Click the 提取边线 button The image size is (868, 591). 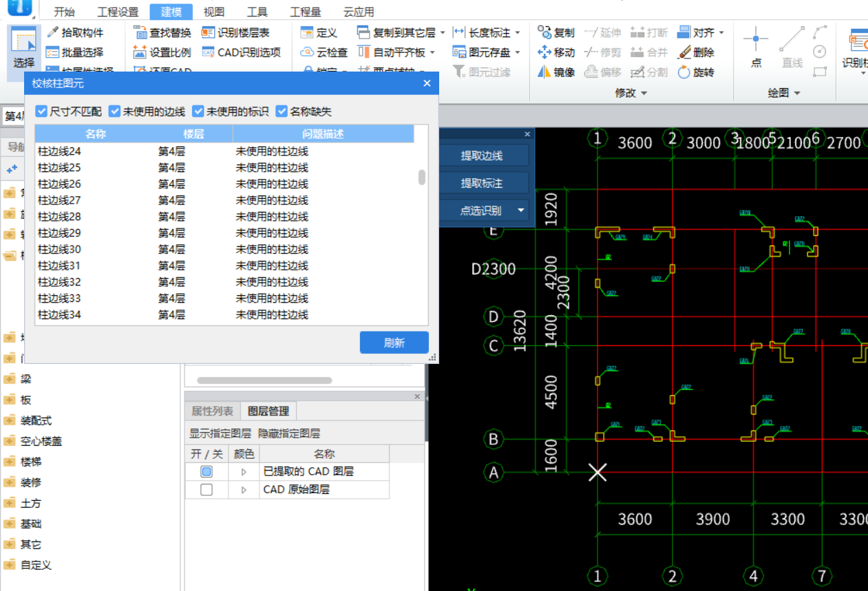coord(482,155)
